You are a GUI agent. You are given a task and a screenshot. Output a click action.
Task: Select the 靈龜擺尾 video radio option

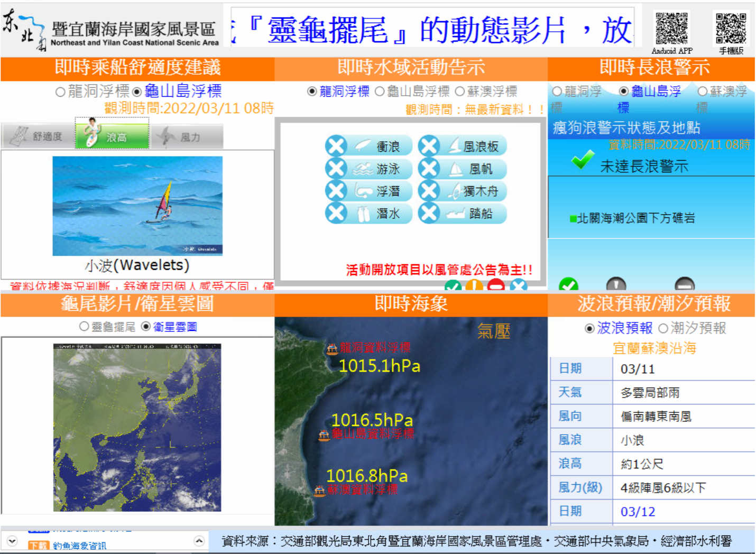84,327
